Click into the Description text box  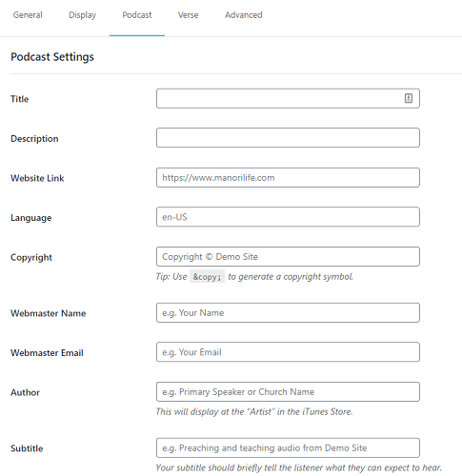coord(288,138)
